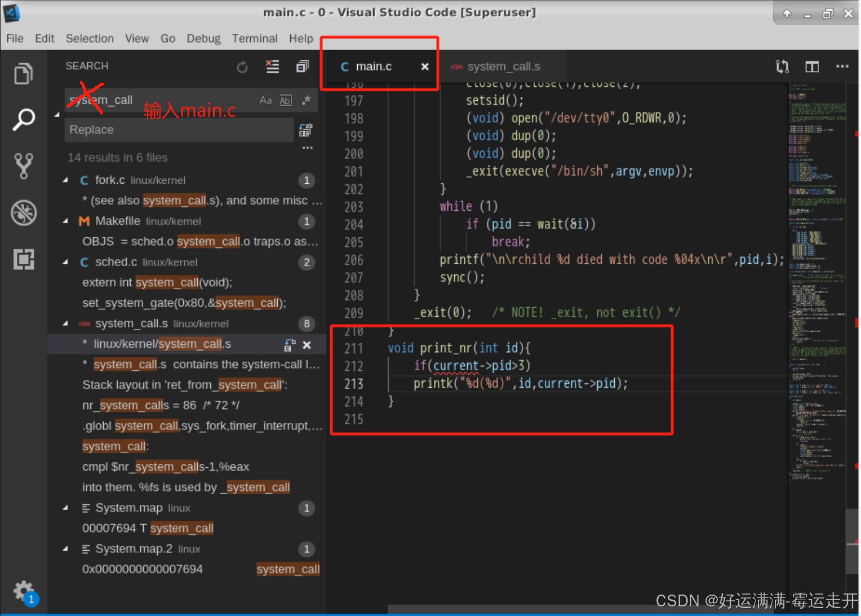
Task: Collapse System.map results group
Action: (65, 508)
